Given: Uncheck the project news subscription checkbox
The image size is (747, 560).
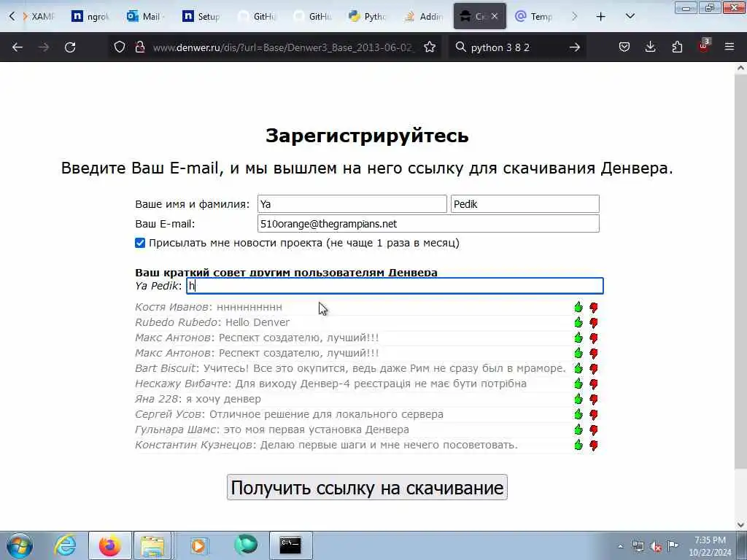Looking at the screenshot, I should tap(139, 243).
